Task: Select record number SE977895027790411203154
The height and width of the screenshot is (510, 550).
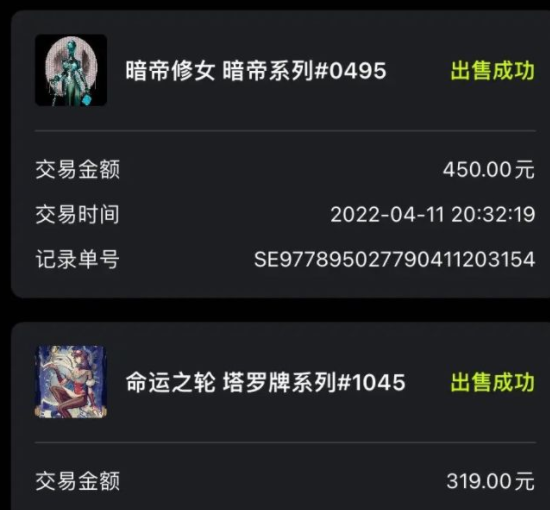Action: [395, 259]
